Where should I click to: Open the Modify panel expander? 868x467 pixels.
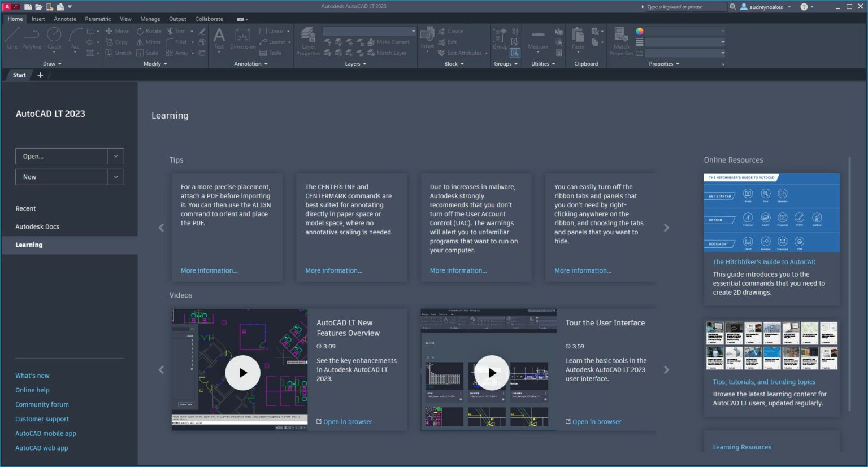[x=154, y=63]
